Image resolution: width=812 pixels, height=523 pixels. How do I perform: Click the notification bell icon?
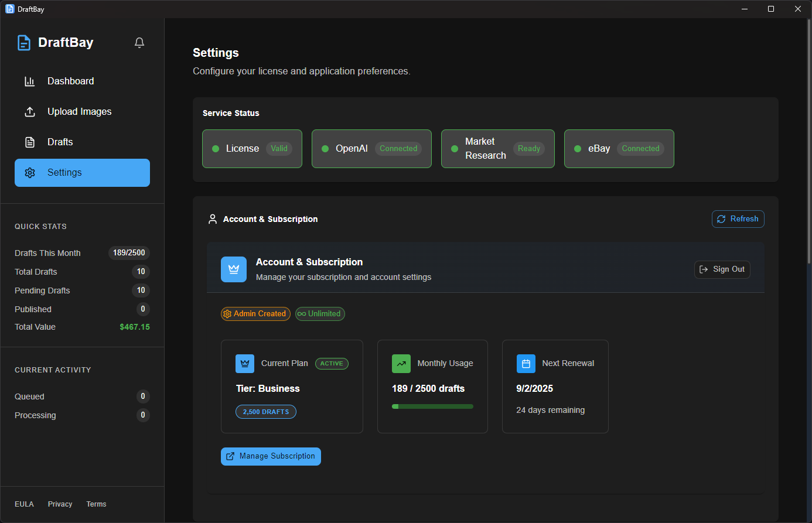point(139,43)
